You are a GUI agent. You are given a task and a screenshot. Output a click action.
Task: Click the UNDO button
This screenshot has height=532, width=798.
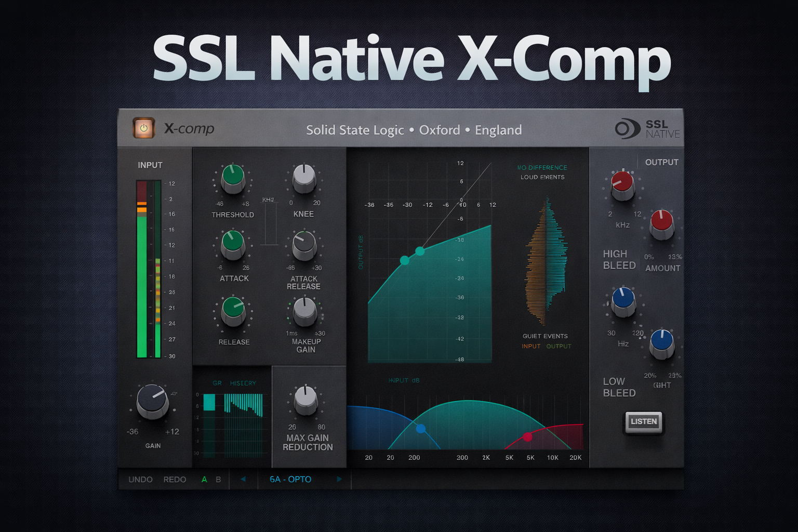140,480
